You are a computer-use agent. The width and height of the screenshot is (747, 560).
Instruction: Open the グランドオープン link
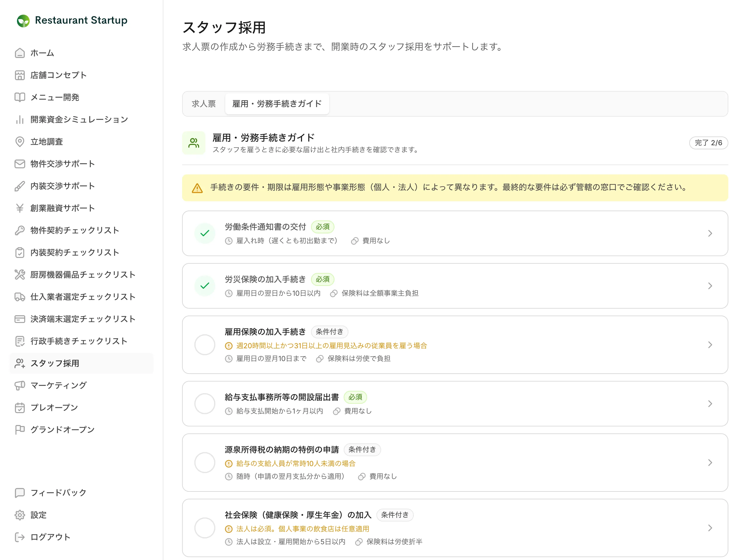click(x=81, y=430)
